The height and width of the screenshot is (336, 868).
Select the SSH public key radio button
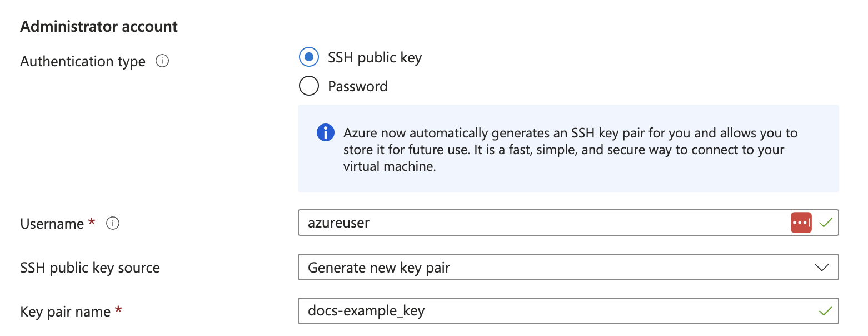[x=309, y=57]
